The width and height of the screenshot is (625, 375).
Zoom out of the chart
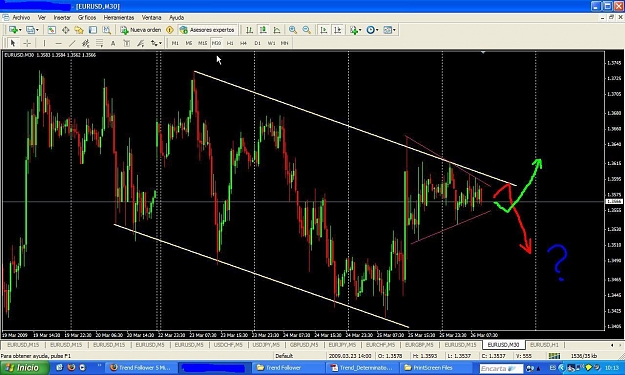point(307,30)
